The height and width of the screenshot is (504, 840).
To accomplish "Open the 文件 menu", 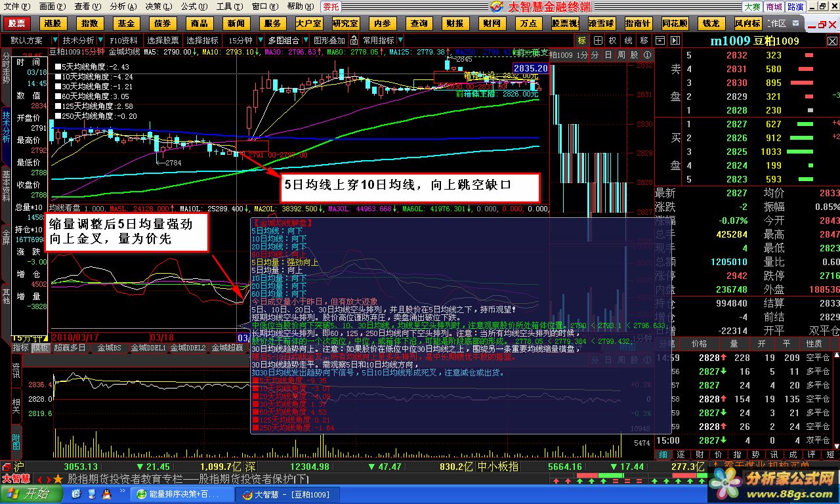I will 16,7.
